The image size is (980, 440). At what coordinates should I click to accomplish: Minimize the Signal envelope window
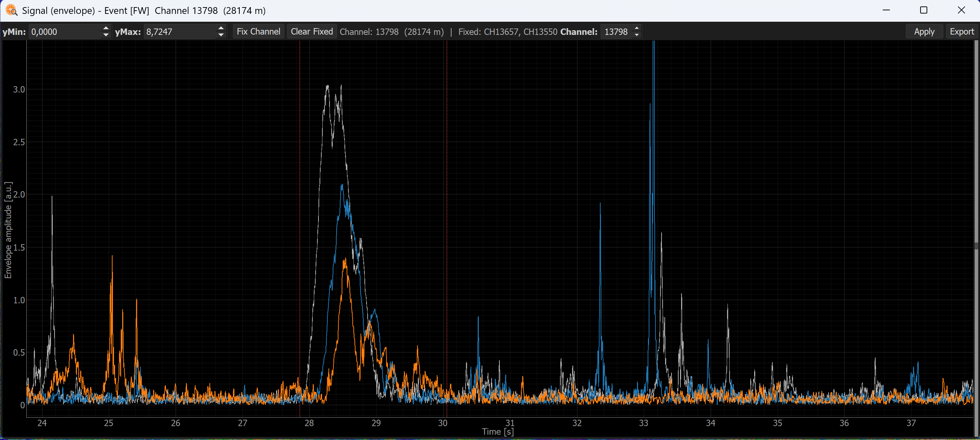(886, 10)
